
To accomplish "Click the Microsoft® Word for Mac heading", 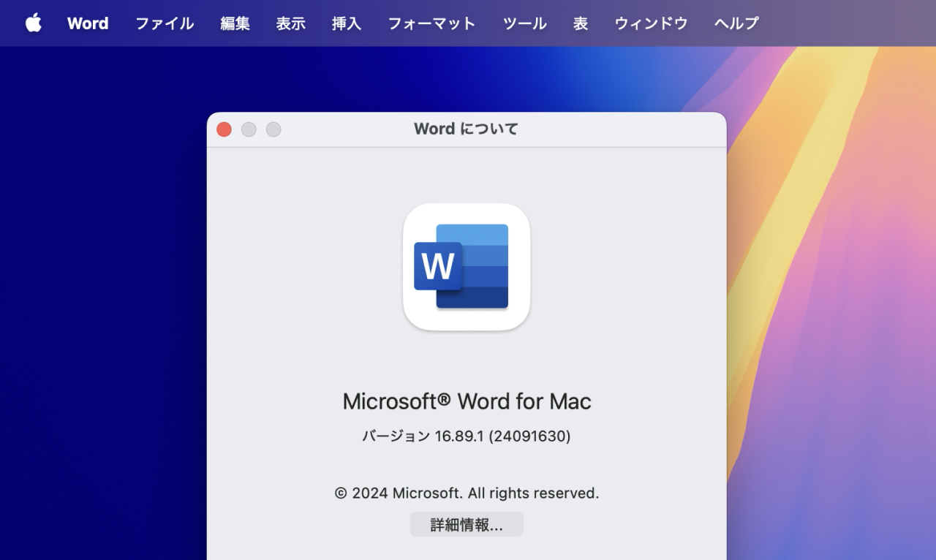I will pyautogui.click(x=467, y=401).
